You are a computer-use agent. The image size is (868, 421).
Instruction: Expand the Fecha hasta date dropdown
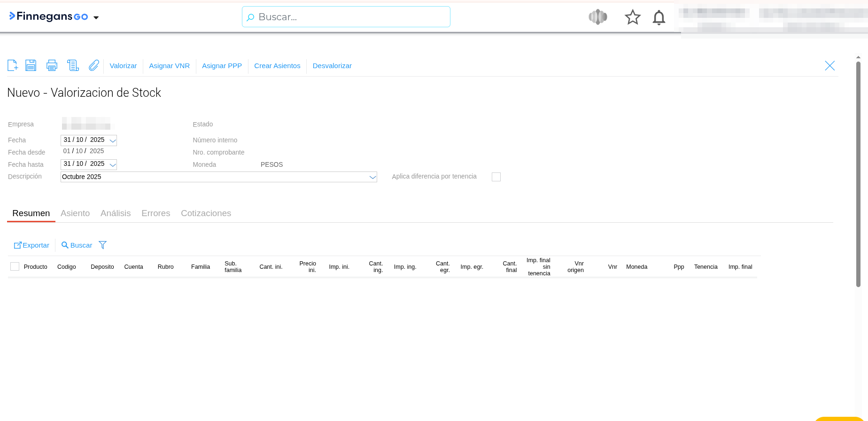[113, 165]
